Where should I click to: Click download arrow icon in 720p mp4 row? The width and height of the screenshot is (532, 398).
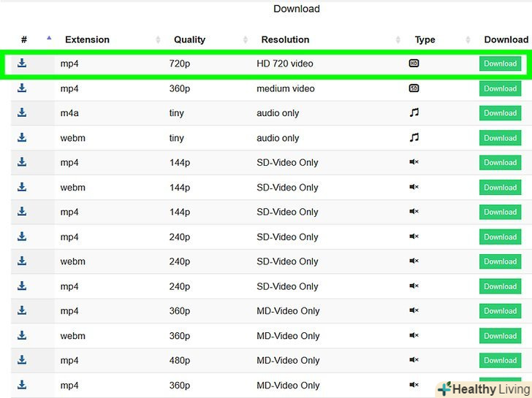22,64
